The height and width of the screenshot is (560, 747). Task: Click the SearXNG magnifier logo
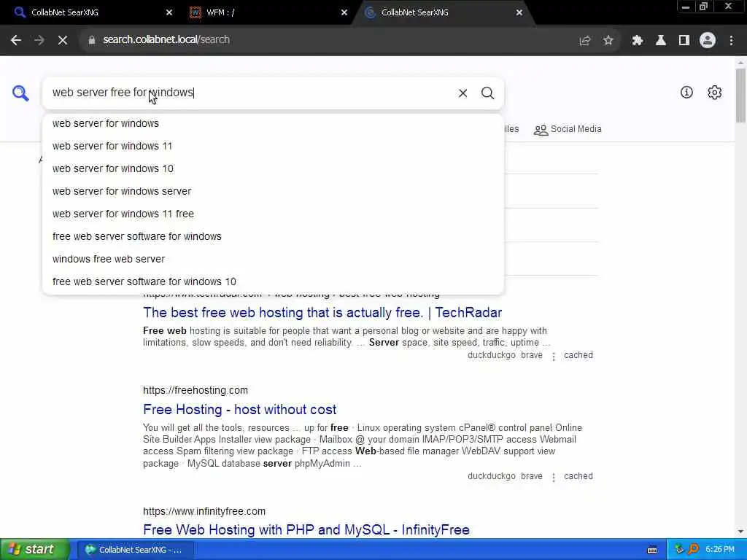(x=20, y=93)
